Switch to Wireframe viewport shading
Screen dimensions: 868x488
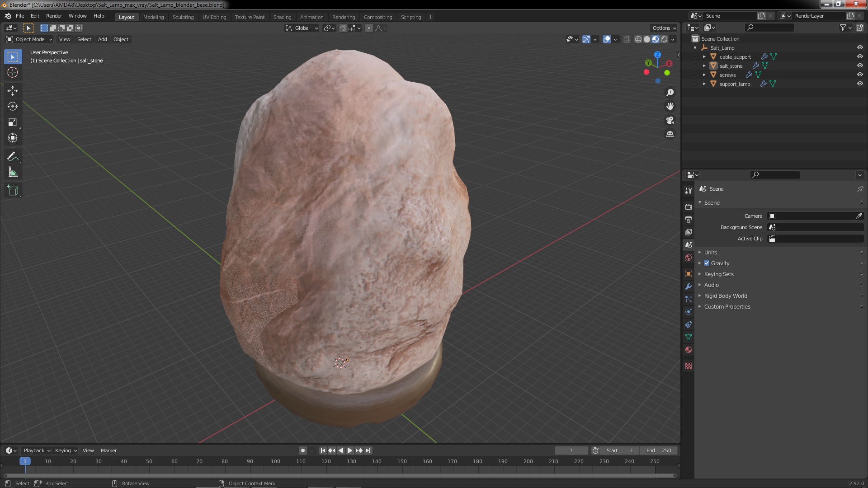tap(638, 39)
